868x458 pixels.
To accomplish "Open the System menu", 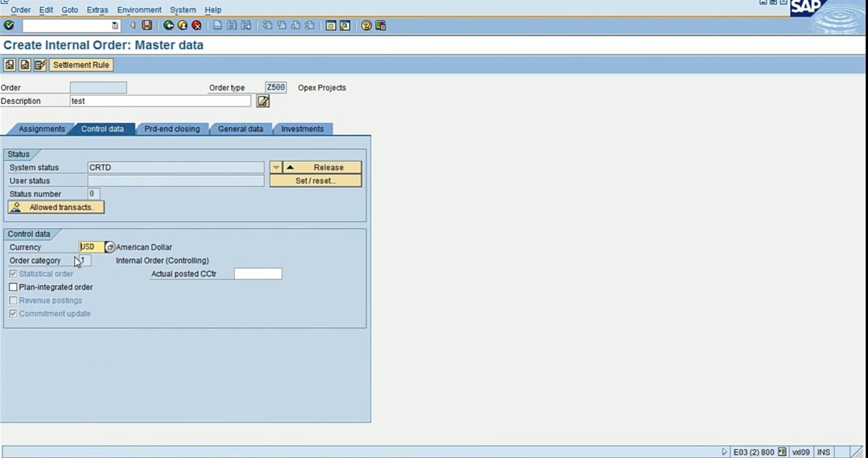I will [x=183, y=10].
